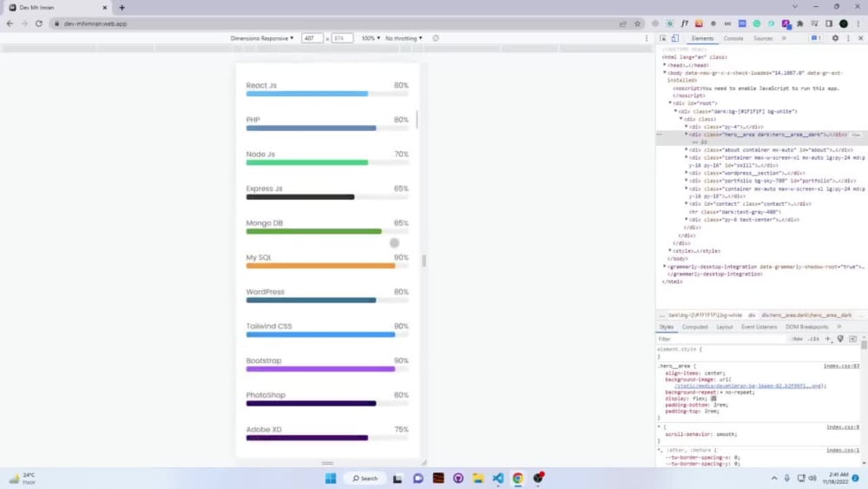This screenshot has width=868, height=489.
Task: Open the Dimensions Responsive dropdown
Action: point(262,38)
